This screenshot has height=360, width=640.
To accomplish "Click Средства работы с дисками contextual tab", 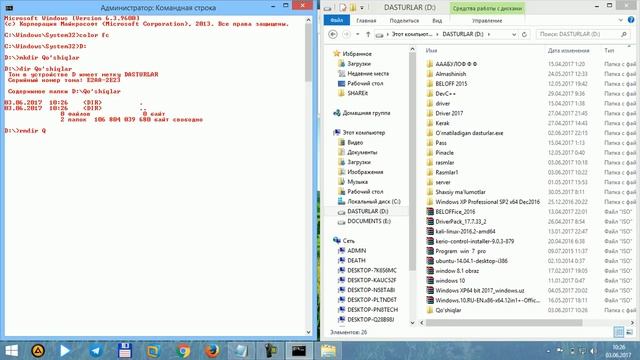I will pos(487,8).
